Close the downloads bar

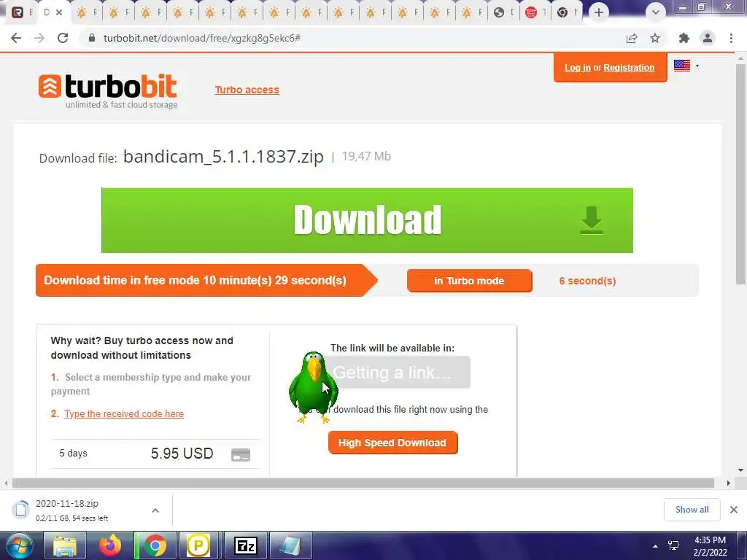(x=734, y=510)
